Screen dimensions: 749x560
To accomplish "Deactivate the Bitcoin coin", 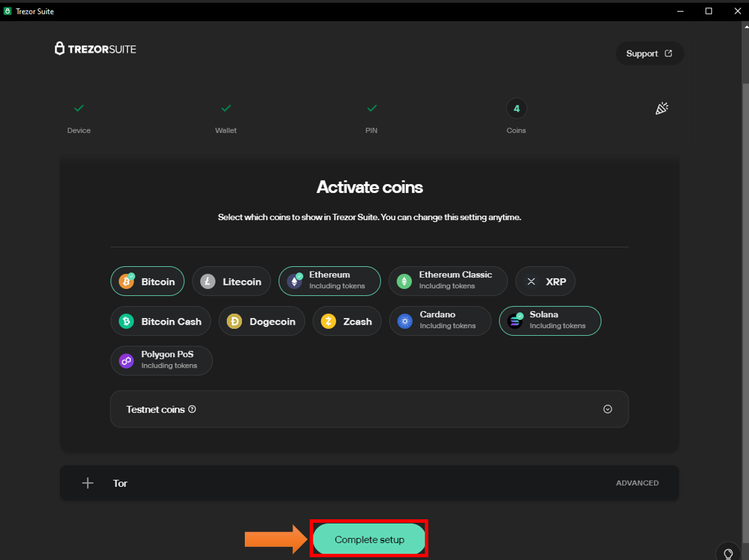I will click(x=147, y=281).
